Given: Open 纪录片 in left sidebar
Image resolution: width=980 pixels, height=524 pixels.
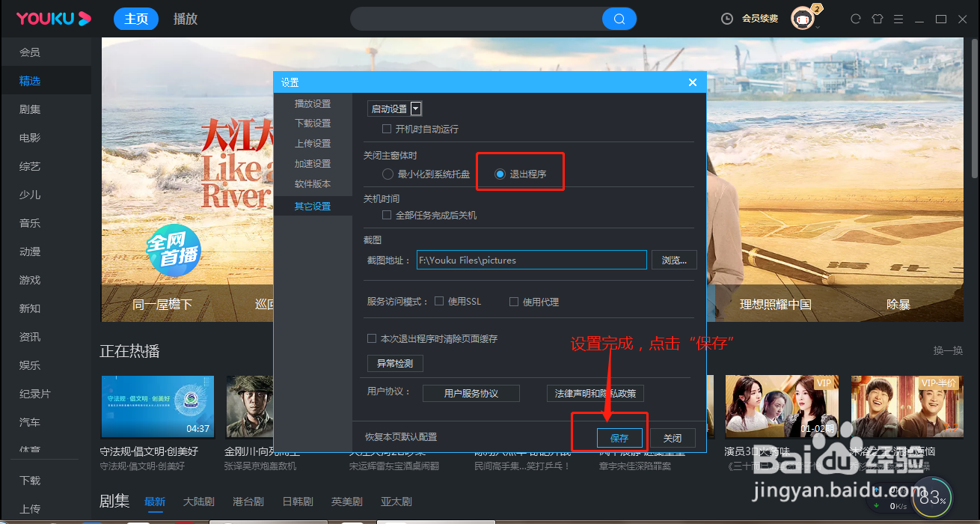Looking at the screenshot, I should coord(35,394).
